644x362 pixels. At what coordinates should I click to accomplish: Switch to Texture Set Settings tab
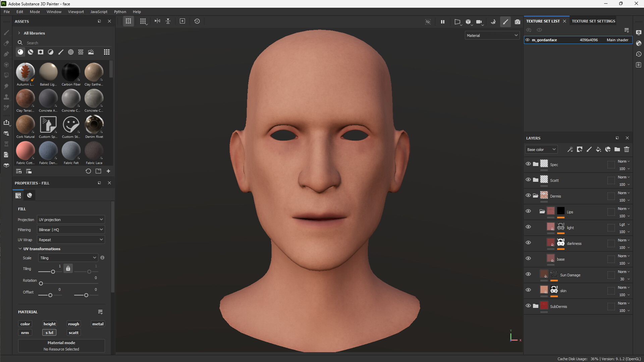pos(593,21)
